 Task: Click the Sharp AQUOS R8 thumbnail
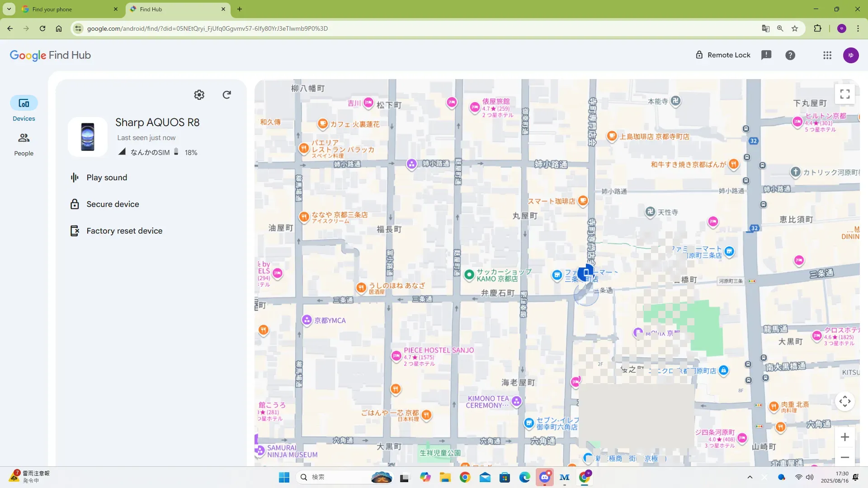click(x=88, y=136)
